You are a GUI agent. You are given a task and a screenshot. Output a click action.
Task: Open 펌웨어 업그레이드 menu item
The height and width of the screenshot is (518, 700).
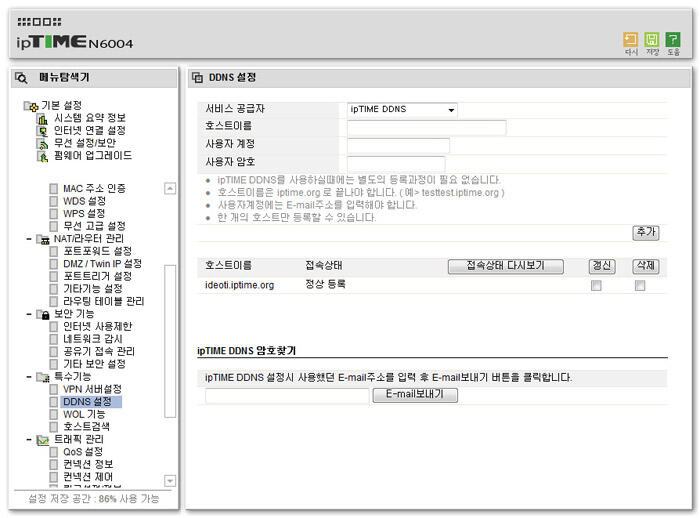point(93,155)
